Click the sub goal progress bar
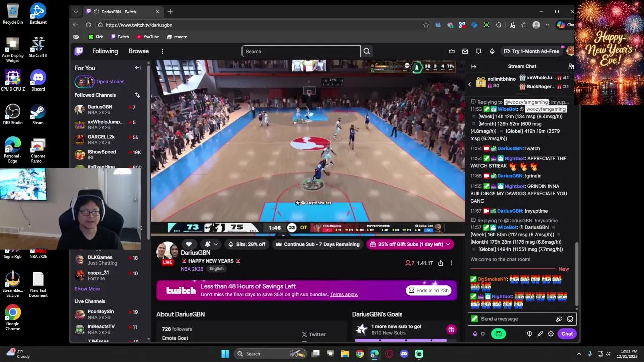 [400, 340]
